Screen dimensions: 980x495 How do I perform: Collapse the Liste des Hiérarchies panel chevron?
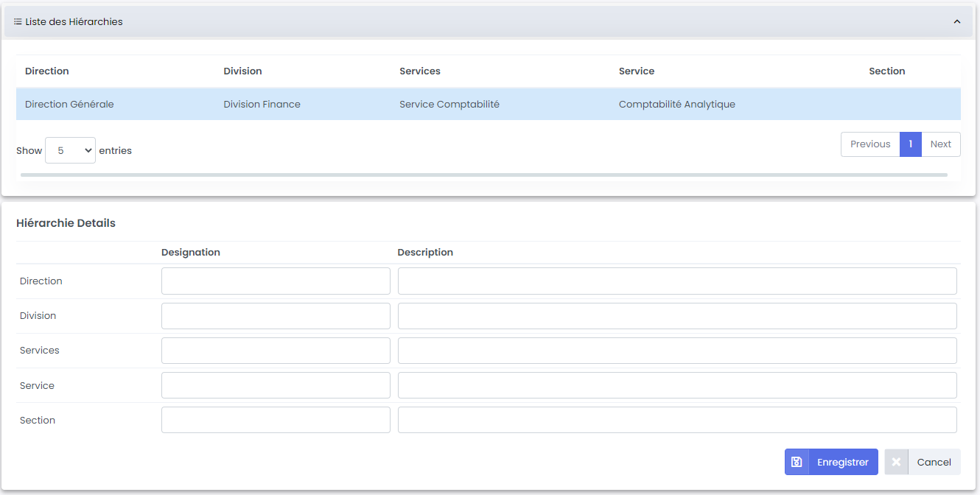(957, 22)
